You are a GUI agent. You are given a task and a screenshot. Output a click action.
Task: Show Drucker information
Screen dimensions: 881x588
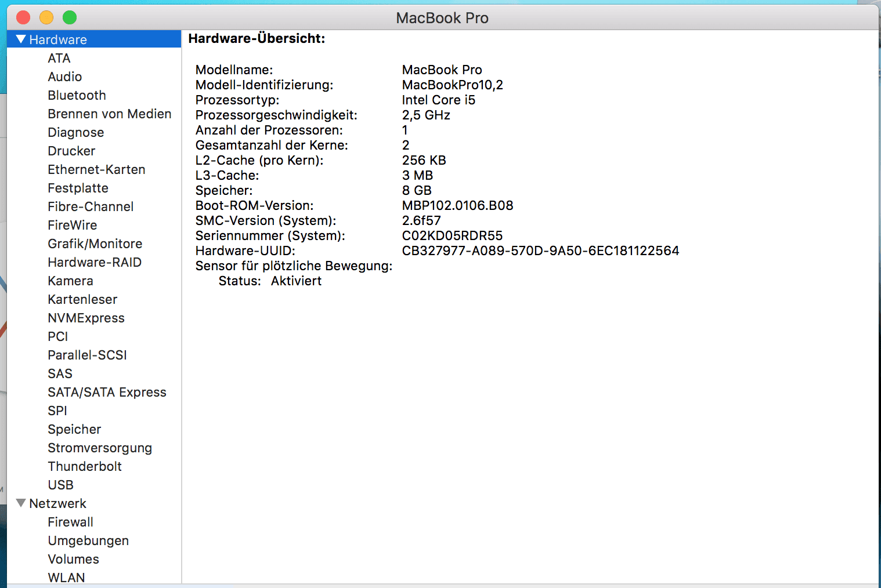point(71,151)
